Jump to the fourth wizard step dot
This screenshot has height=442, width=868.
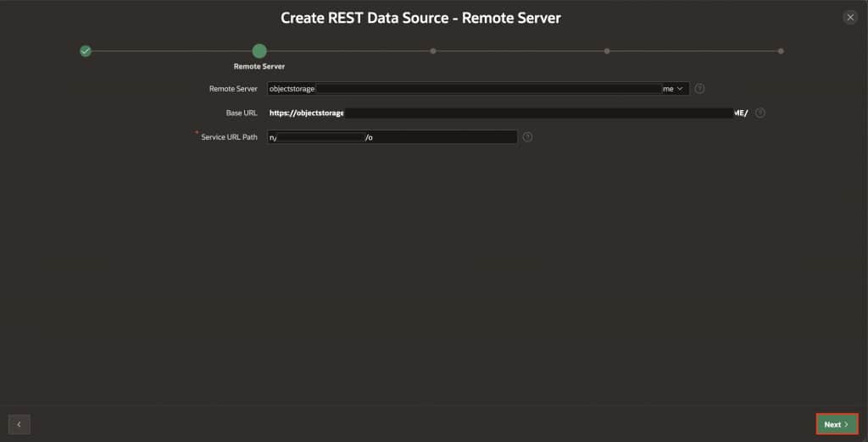tap(607, 51)
